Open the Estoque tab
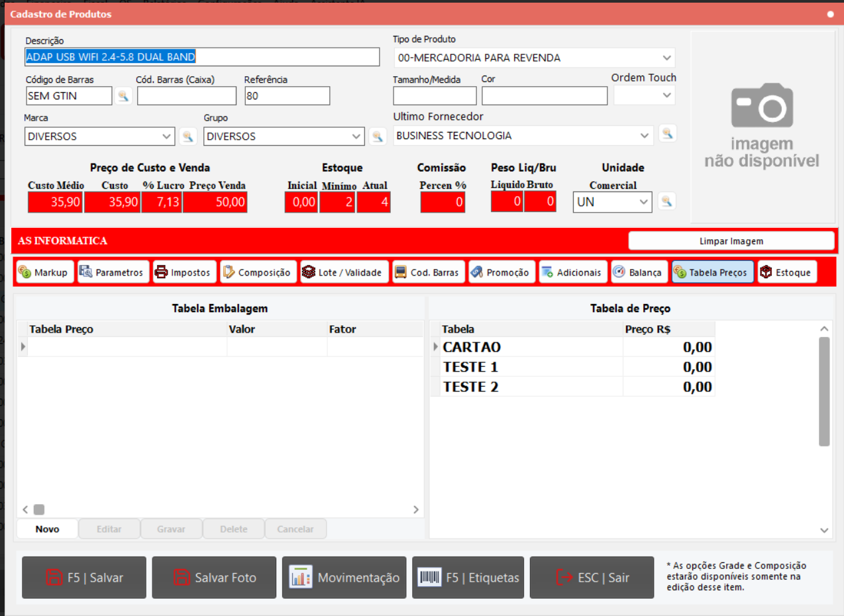Screen dimensions: 844x616 787,272
